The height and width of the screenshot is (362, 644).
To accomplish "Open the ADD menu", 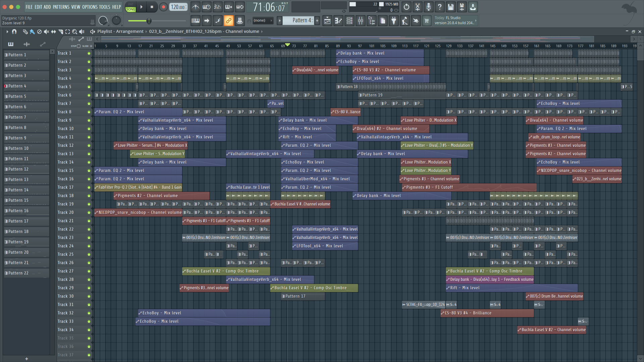I will click(x=47, y=7).
